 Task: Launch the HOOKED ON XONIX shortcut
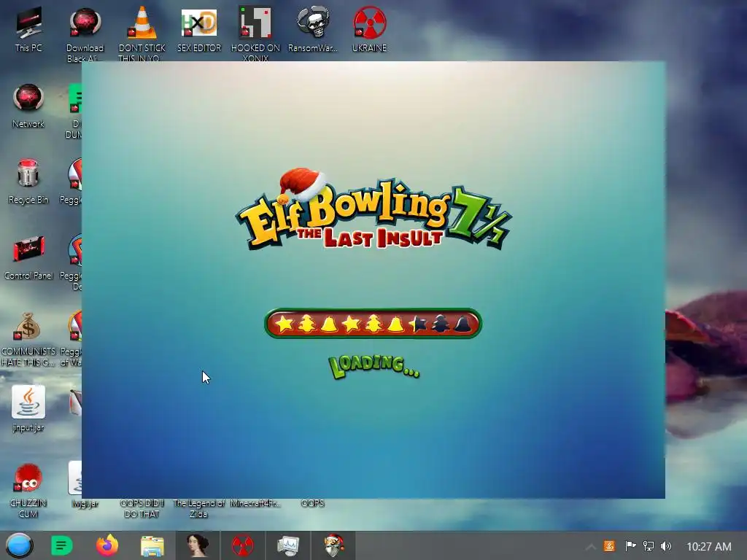coord(255,34)
